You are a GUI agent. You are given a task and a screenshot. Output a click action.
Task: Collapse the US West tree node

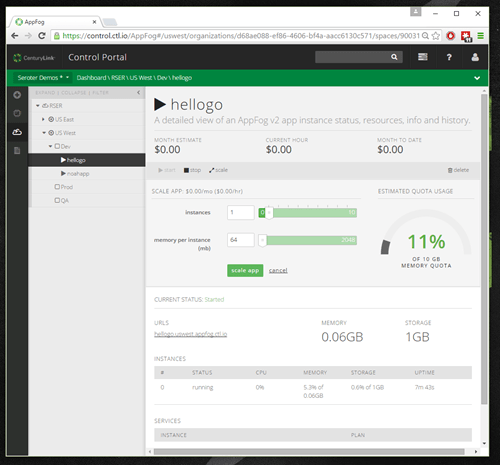[x=44, y=133]
